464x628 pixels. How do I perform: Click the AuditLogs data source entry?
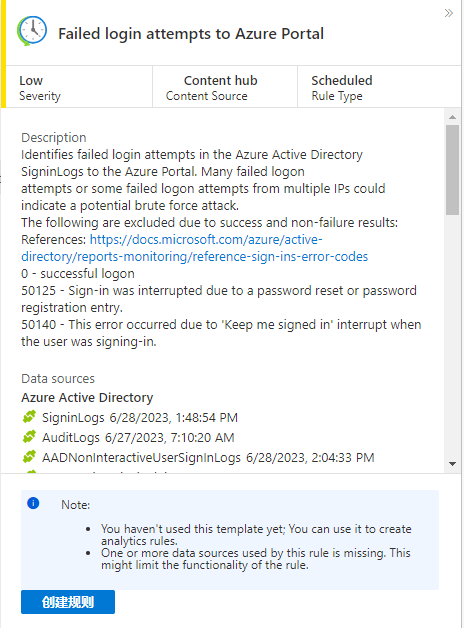tap(138, 437)
